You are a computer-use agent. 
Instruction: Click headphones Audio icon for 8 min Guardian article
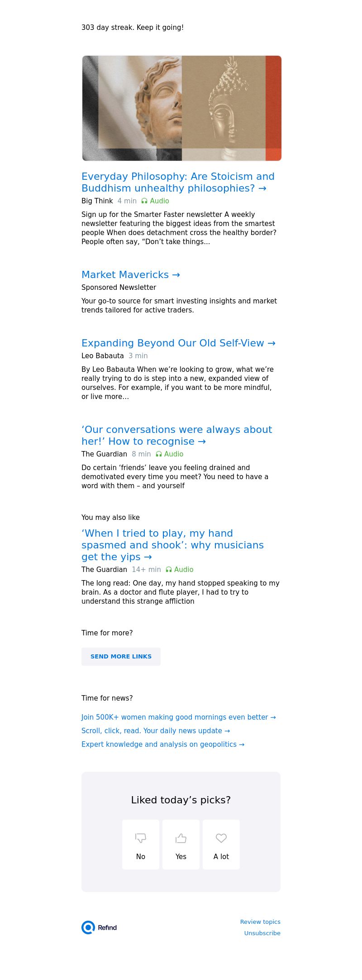159,454
